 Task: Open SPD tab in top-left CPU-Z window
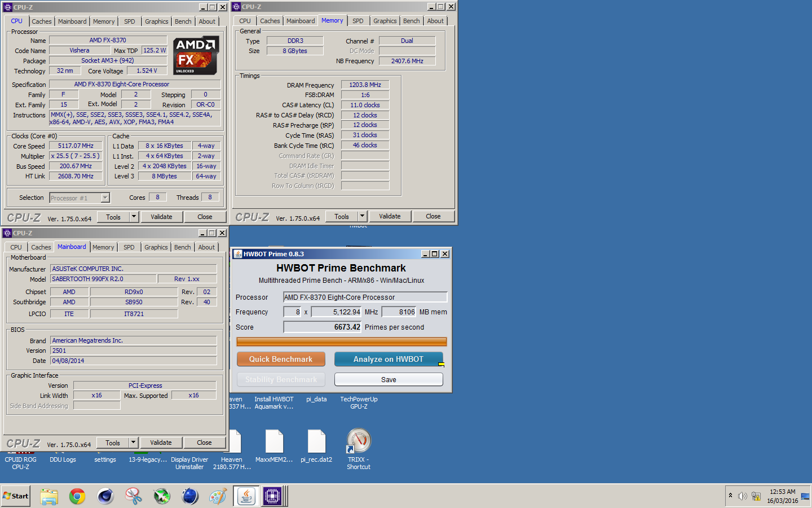(x=130, y=21)
